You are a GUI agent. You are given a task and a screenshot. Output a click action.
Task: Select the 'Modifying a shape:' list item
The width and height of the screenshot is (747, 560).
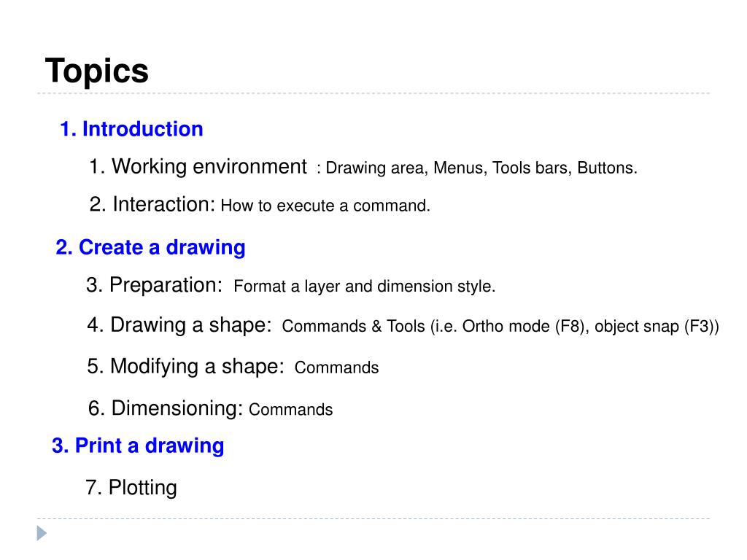tap(186, 367)
